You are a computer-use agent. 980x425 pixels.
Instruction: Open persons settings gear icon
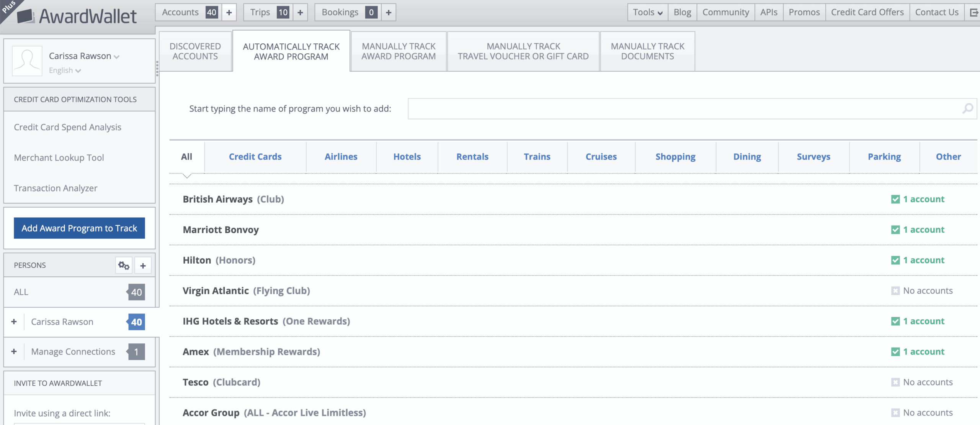(124, 265)
